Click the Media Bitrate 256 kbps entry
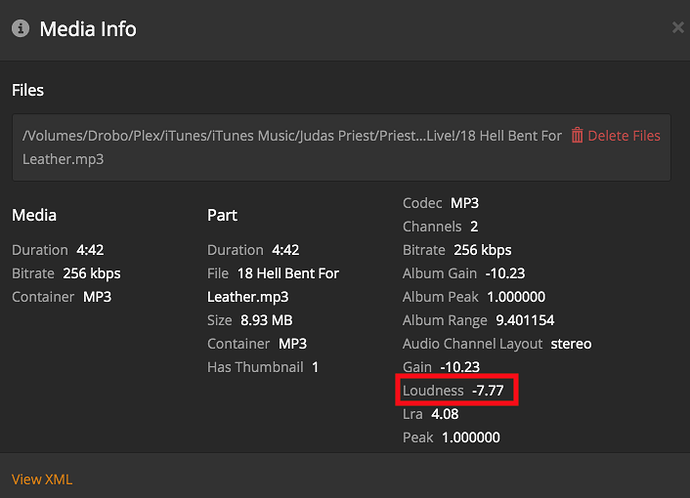This screenshot has width=690, height=498. point(66,273)
